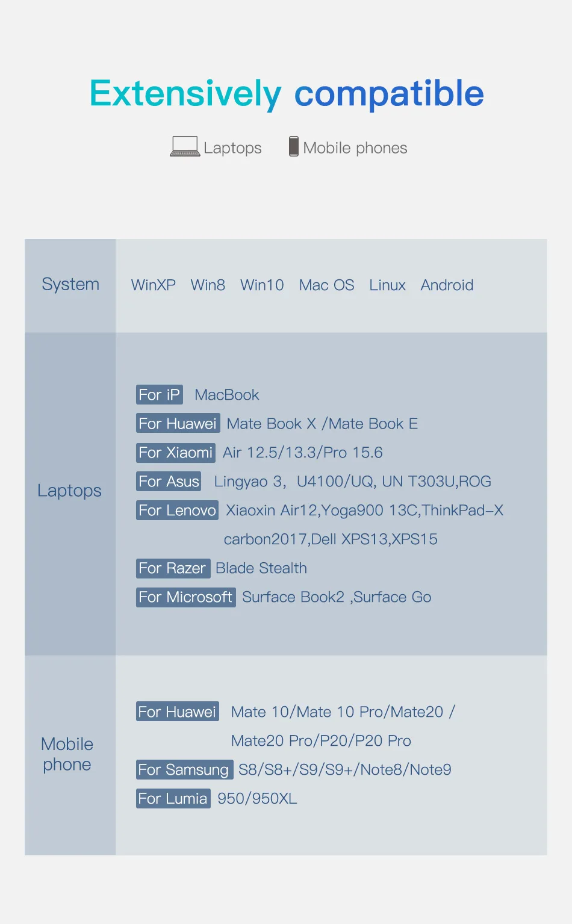
Task: Click the 'For Samsung' tag
Action: coord(184,770)
